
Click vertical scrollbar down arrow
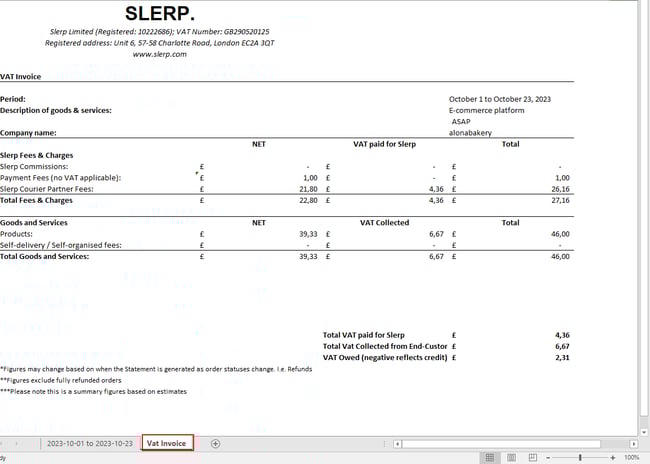tap(644, 432)
